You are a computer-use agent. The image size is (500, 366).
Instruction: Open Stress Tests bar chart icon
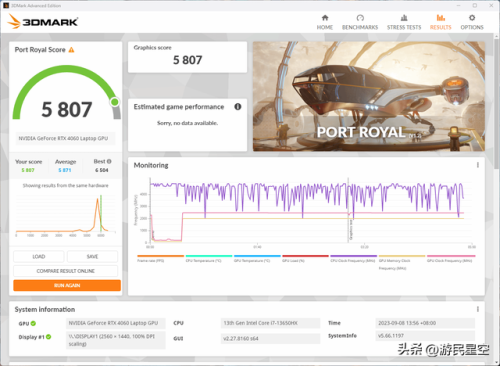(404, 18)
